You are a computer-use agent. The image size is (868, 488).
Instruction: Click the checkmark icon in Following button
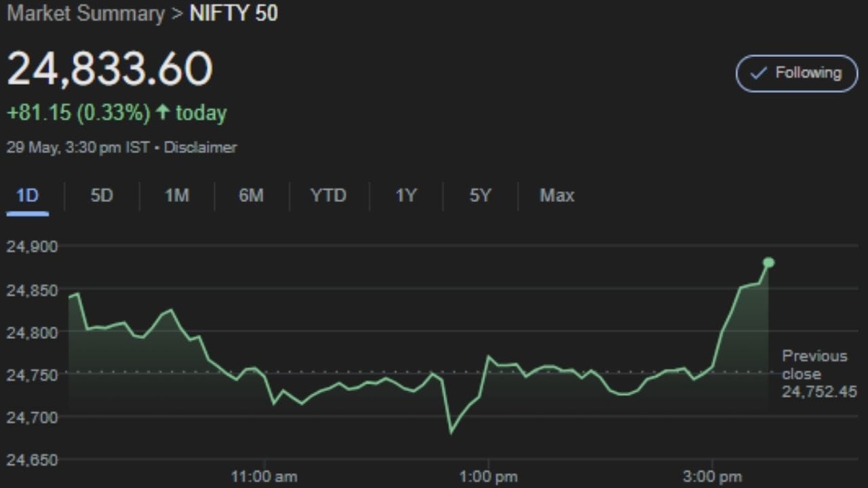point(759,73)
